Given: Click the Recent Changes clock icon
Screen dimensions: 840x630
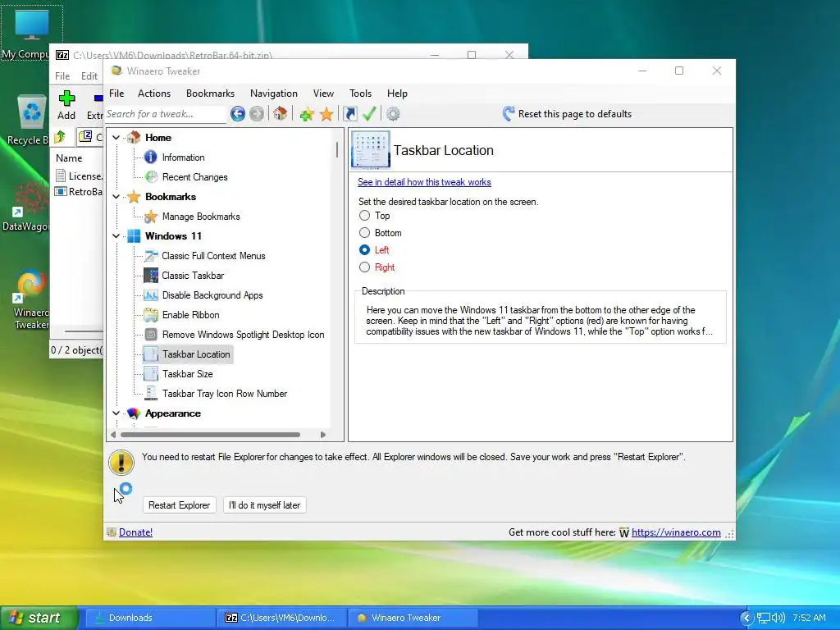Looking at the screenshot, I should (x=152, y=177).
